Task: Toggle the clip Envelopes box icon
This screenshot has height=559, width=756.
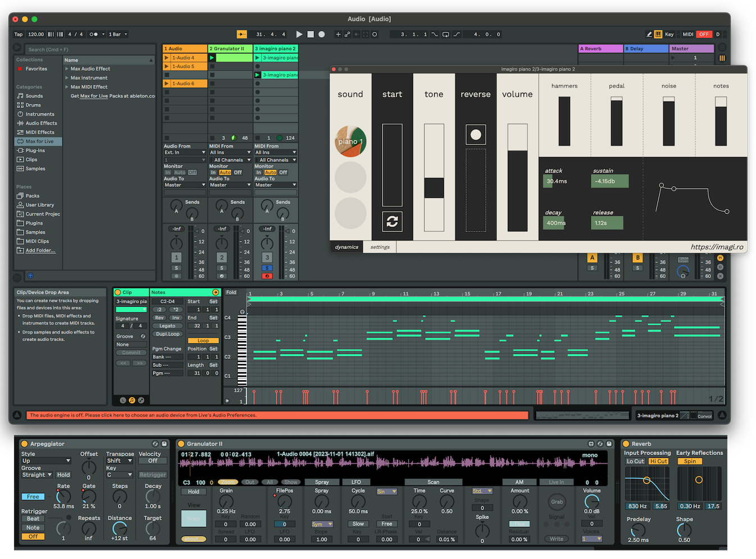Action: coord(141,400)
